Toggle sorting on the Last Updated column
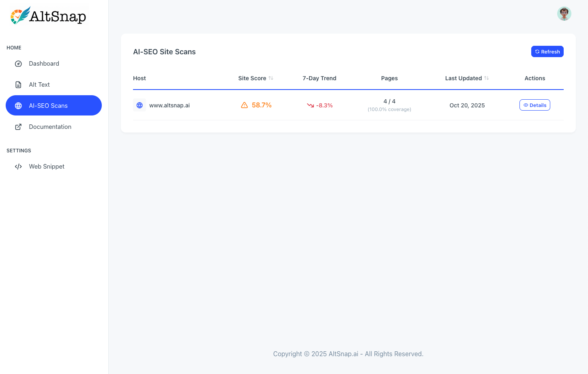The image size is (588, 374). 487,78
